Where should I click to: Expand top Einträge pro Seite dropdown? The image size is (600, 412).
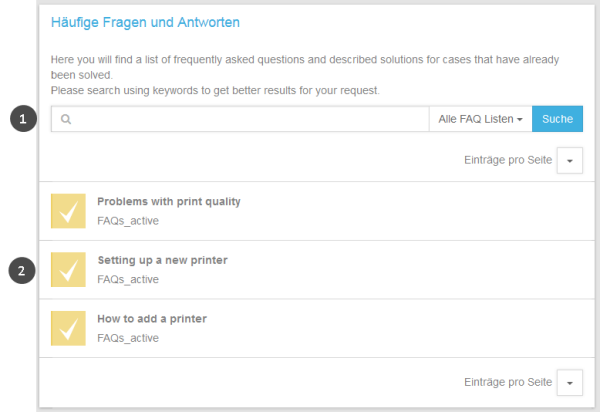[x=570, y=160]
